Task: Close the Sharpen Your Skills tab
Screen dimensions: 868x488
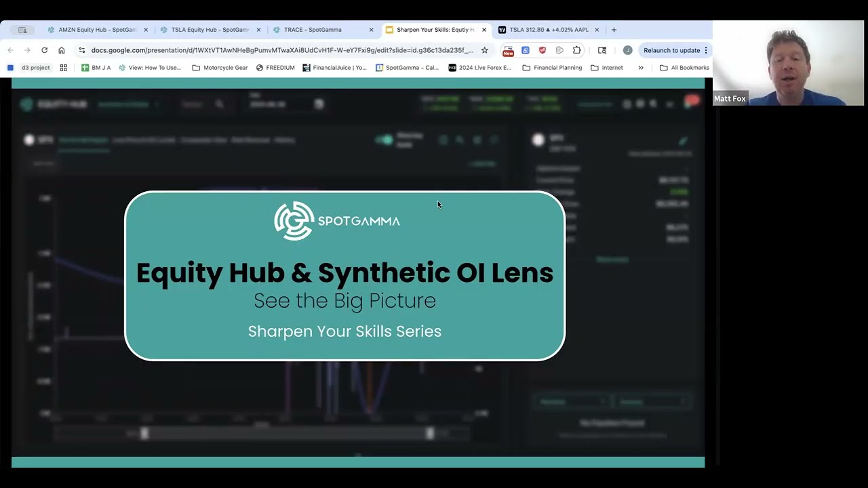Action: (484, 30)
